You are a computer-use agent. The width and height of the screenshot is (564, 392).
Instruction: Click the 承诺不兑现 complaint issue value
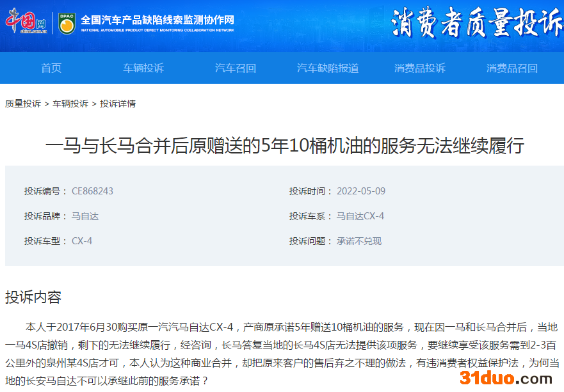coord(359,241)
